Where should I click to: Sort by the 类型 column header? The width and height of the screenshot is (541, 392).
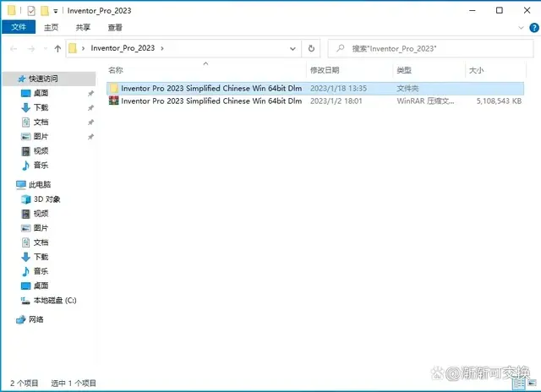429,70
